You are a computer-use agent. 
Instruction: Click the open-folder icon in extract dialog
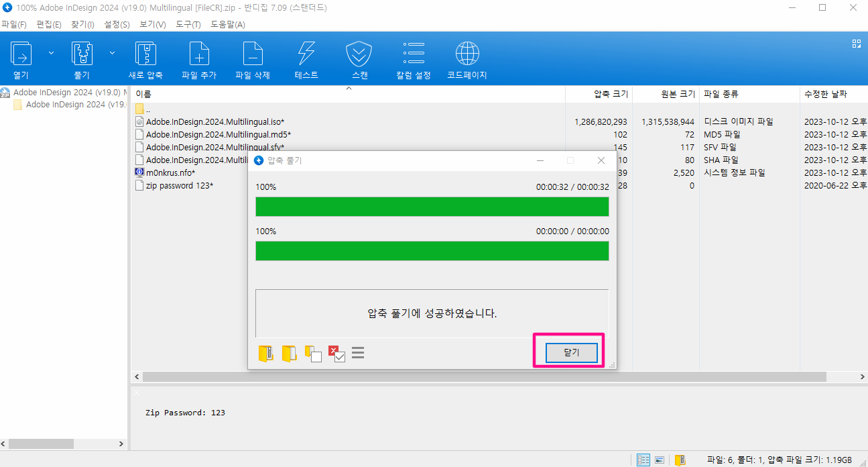click(x=289, y=354)
